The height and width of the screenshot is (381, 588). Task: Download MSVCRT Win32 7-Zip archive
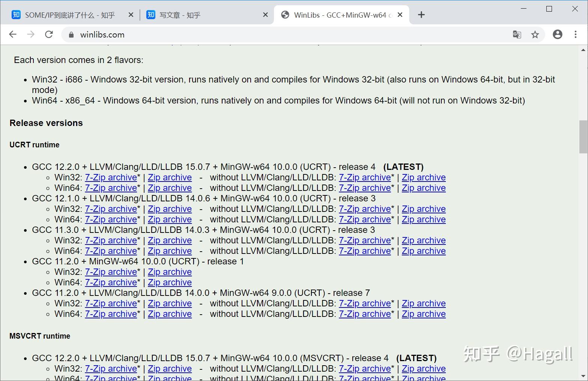click(x=111, y=369)
